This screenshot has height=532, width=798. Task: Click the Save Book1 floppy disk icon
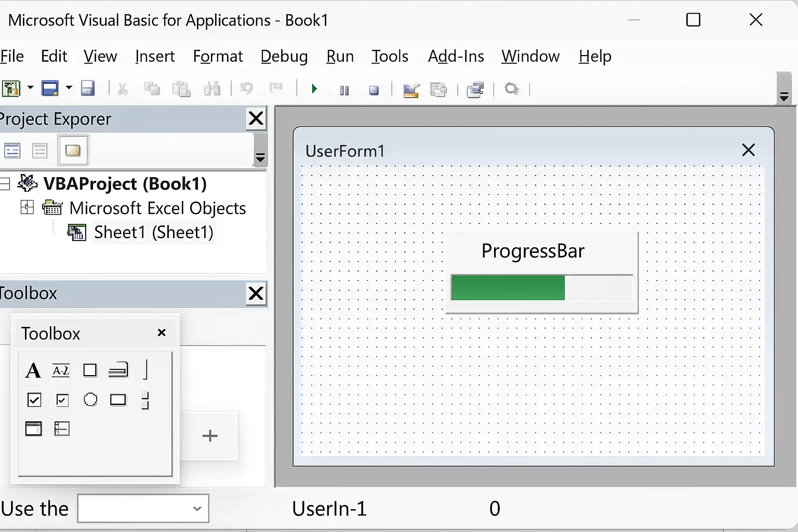pos(88,89)
